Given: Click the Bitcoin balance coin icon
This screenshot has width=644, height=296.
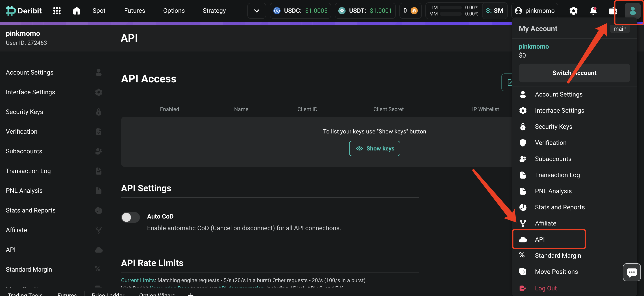Looking at the screenshot, I should pos(414,11).
